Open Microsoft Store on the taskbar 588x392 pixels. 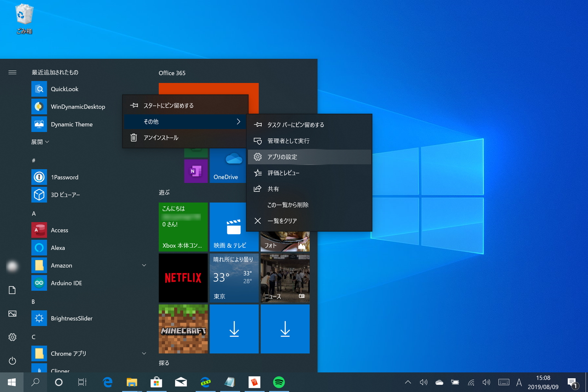[x=156, y=382]
